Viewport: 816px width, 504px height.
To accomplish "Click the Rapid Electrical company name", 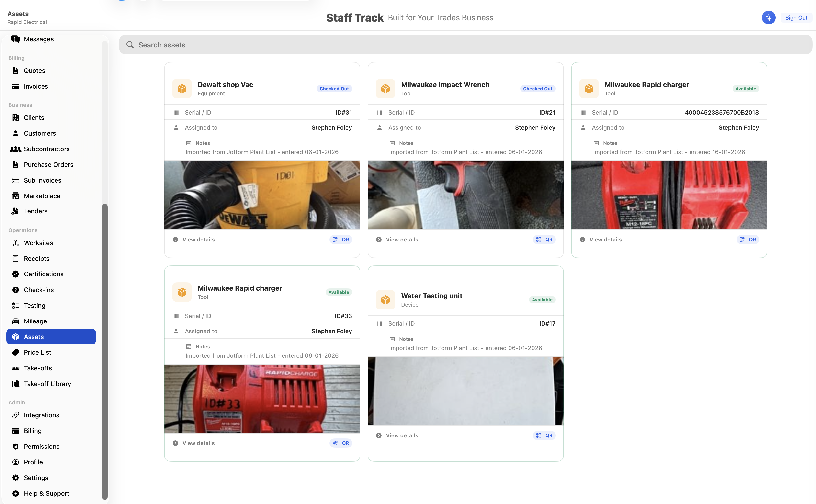I will point(27,22).
